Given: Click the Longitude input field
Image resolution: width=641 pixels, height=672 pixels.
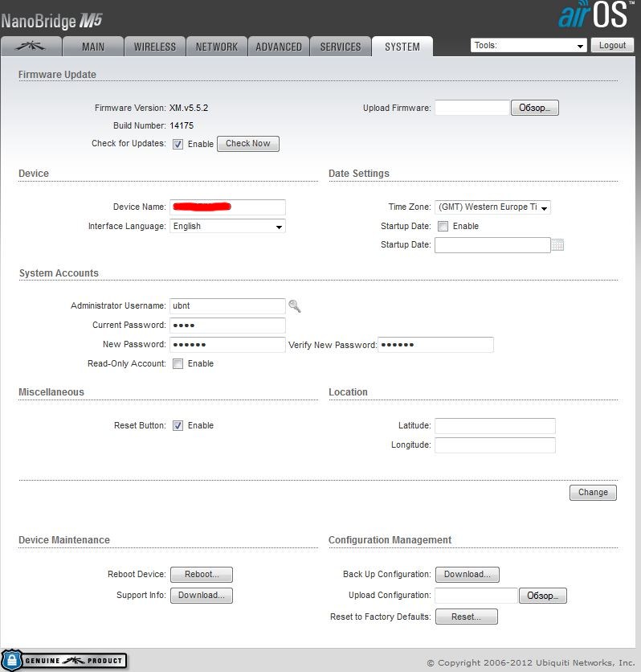Looking at the screenshot, I should point(495,445).
